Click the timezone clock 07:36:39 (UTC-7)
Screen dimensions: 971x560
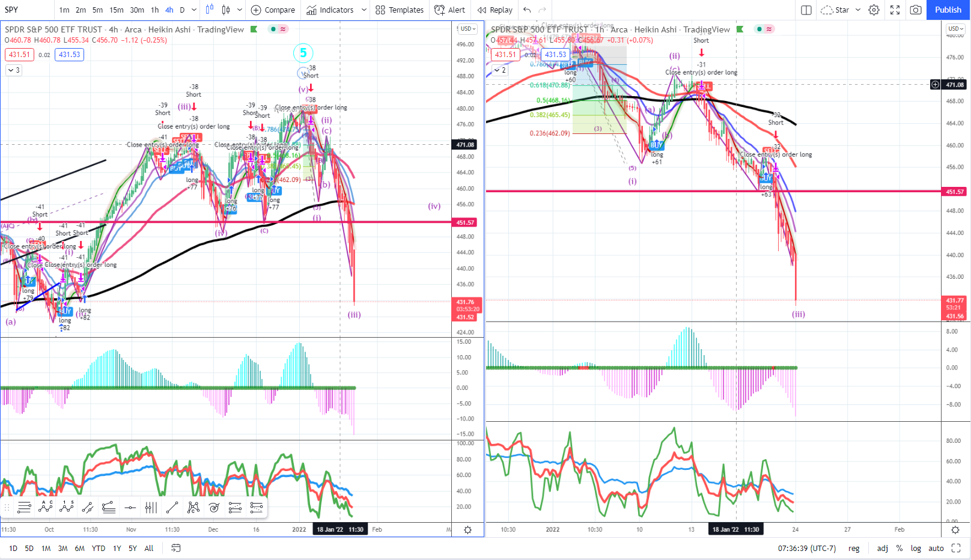click(806, 548)
